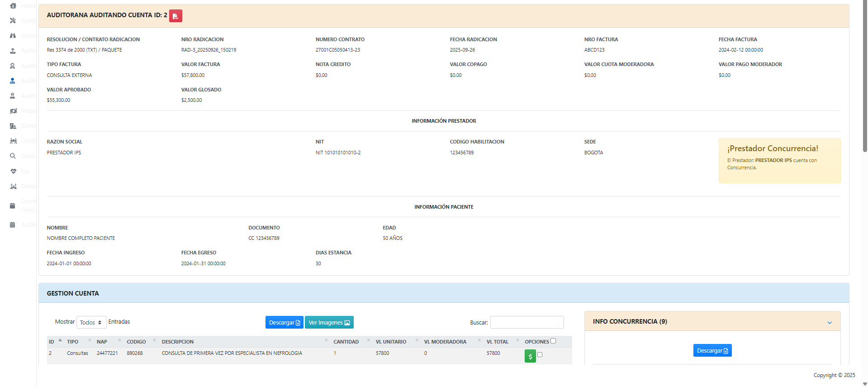
Task: Open the upload Radicación sidebar icon
Action: tap(13, 51)
